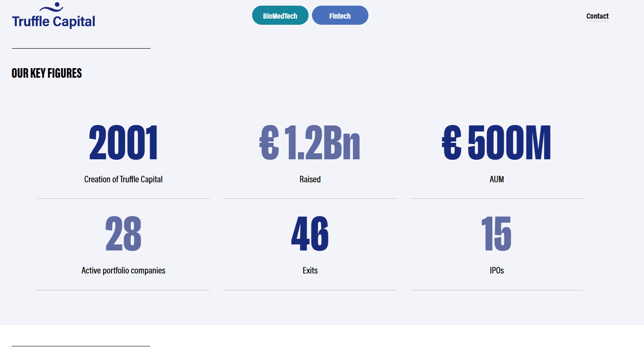
Task: Click the number 28 figure
Action: coord(123,234)
